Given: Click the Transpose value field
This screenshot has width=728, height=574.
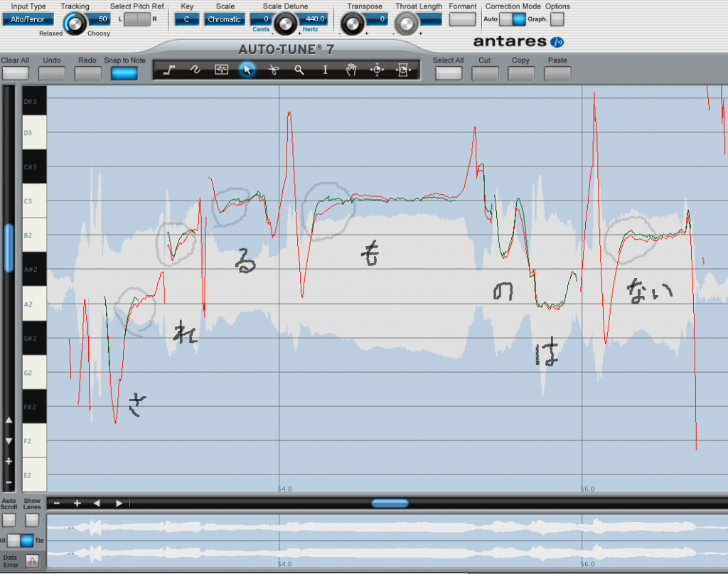Looking at the screenshot, I should (x=375, y=19).
